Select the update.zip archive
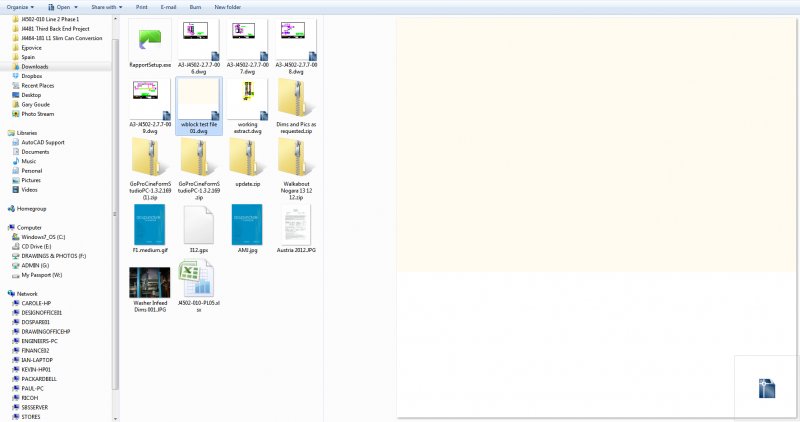Viewport: 800px width, 422px height. [247, 162]
